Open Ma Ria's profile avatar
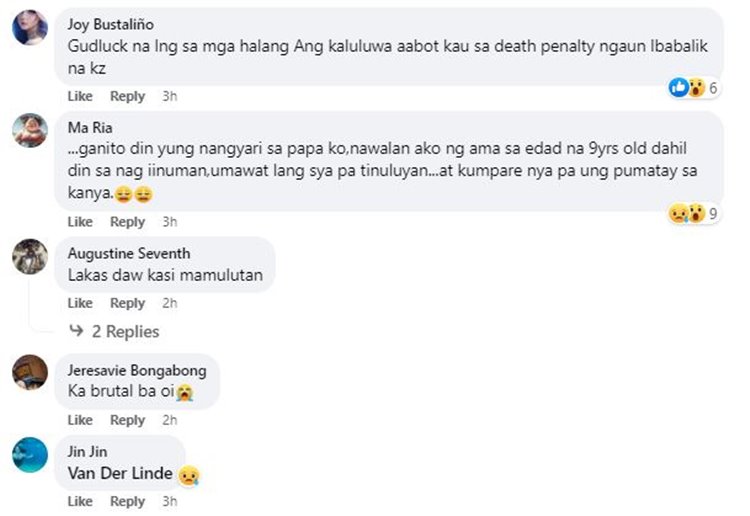Image resolution: width=750 pixels, height=516 pixels. (30, 130)
